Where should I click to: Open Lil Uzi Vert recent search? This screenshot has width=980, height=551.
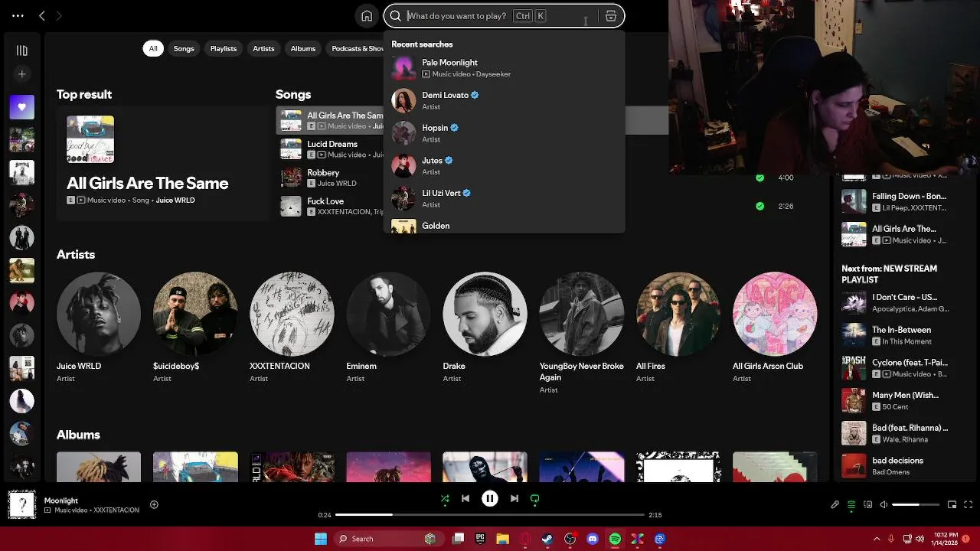point(504,198)
